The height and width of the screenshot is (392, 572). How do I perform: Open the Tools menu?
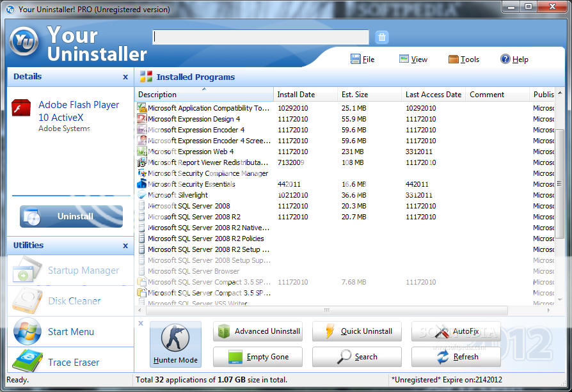pos(464,59)
